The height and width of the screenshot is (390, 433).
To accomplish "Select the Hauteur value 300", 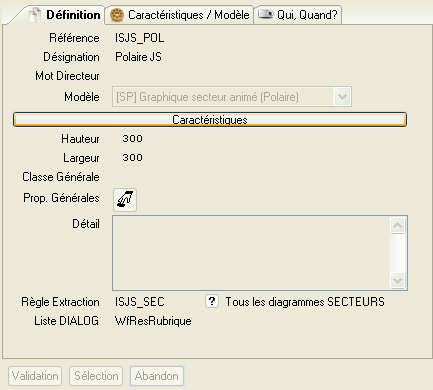I will pyautogui.click(x=132, y=138).
